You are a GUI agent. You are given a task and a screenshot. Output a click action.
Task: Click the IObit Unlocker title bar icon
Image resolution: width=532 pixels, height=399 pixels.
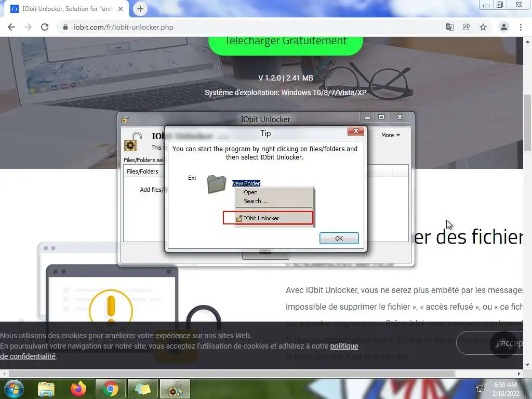125,119
